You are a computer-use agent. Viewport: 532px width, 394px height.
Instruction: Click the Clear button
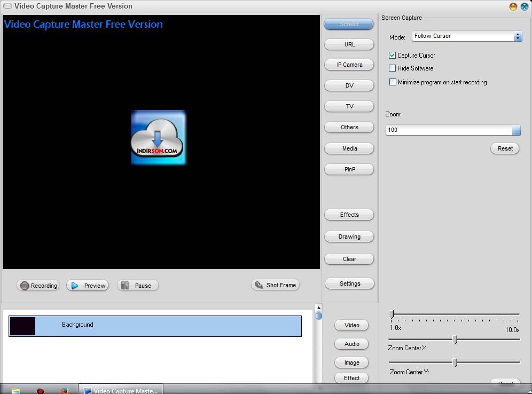pos(349,259)
